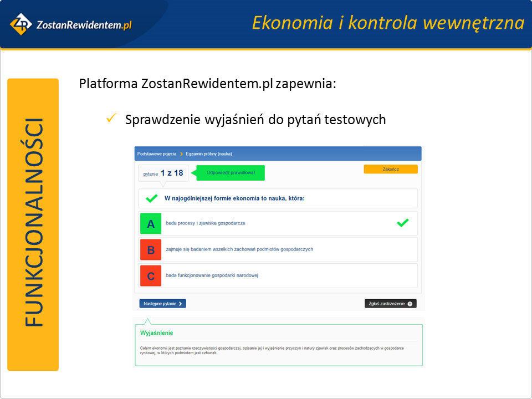The width and height of the screenshot is (532, 399).
Task: Click the red letter C tile
Action: click(x=151, y=275)
